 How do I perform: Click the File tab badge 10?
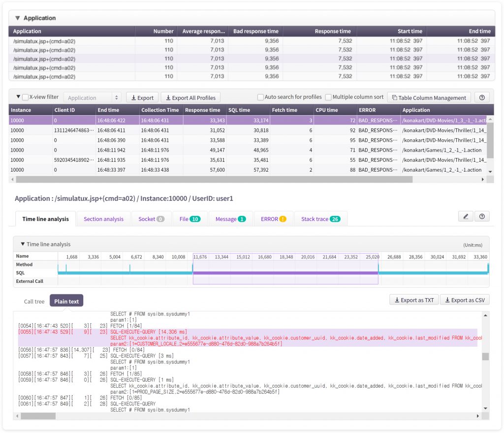point(195,219)
